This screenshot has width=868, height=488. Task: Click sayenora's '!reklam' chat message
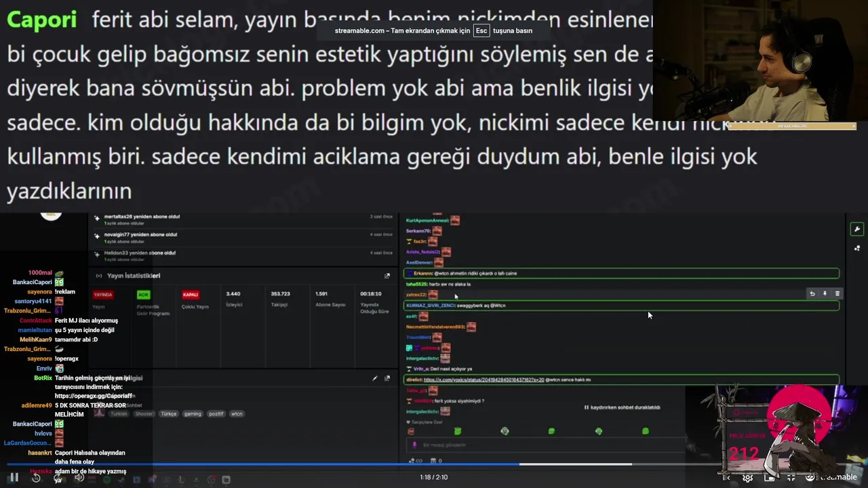click(65, 291)
